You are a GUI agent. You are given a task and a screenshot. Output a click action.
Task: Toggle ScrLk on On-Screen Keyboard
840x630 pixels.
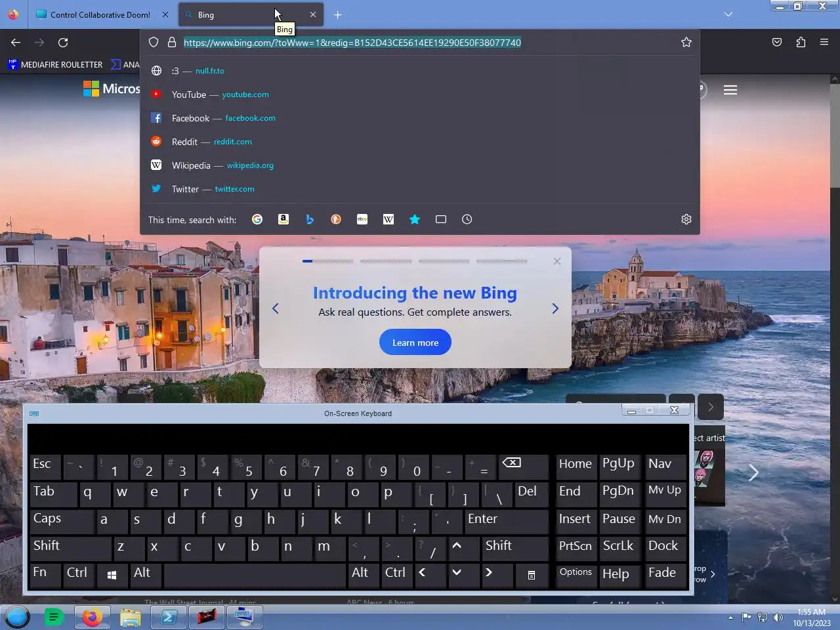[619, 548]
